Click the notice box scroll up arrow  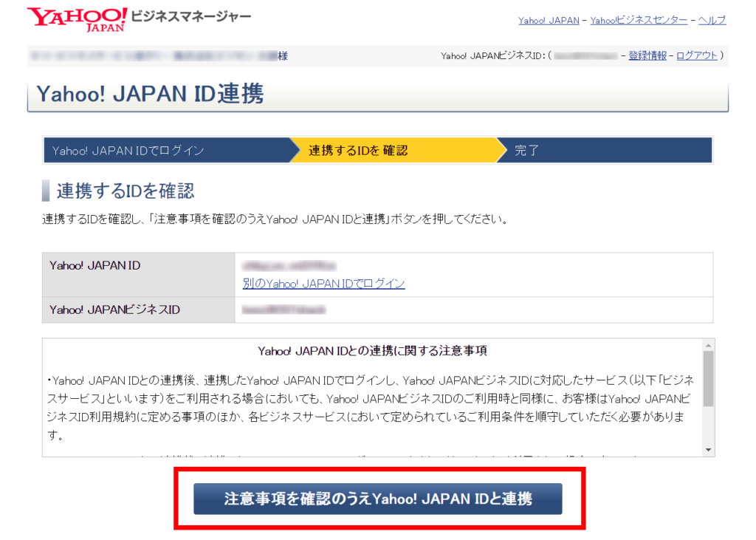click(708, 345)
